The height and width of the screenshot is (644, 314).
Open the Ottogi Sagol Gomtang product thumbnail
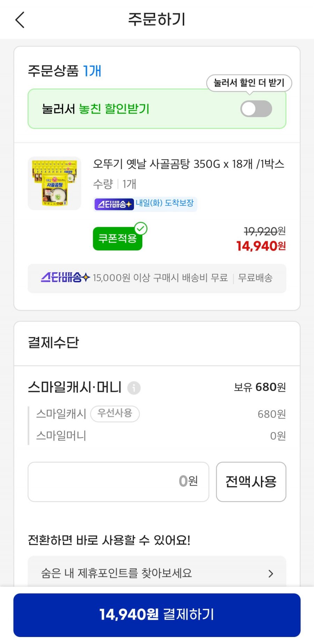(54, 183)
